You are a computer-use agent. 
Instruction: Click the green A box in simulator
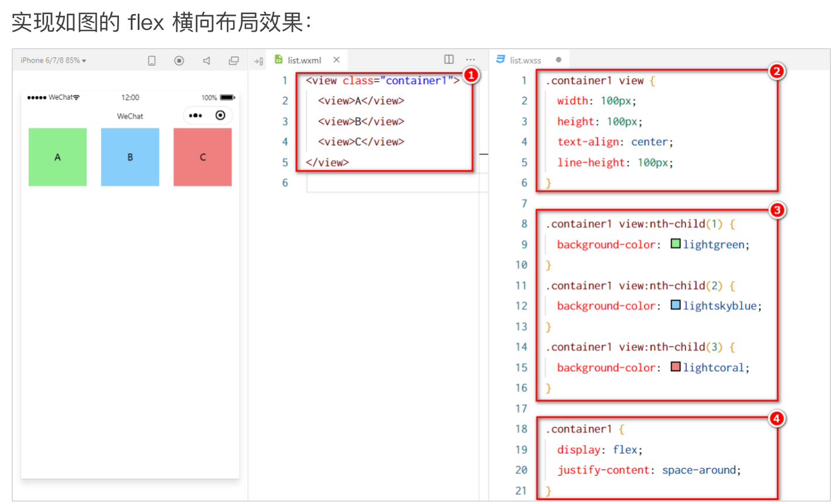[x=57, y=157]
